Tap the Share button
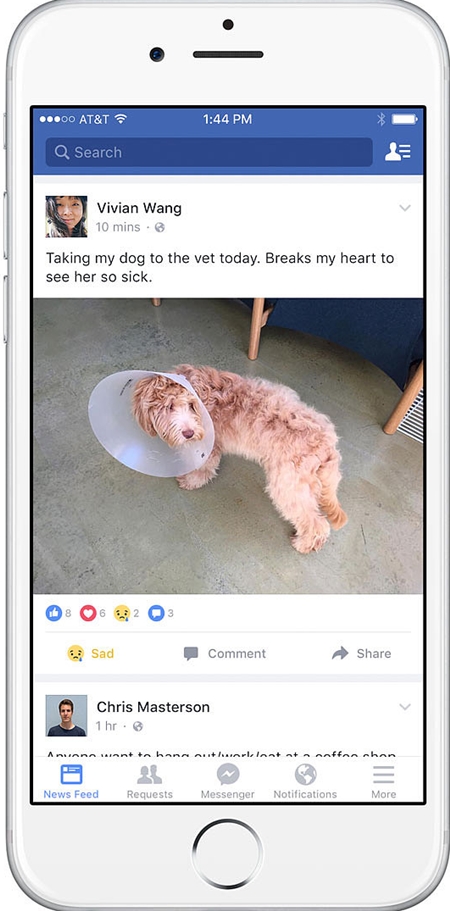 coord(361,654)
